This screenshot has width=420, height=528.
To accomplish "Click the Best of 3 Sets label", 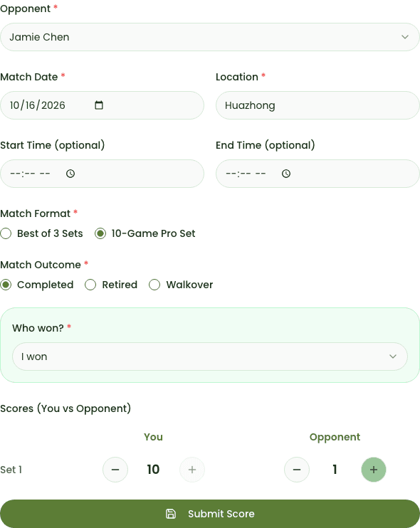I will (50, 233).
